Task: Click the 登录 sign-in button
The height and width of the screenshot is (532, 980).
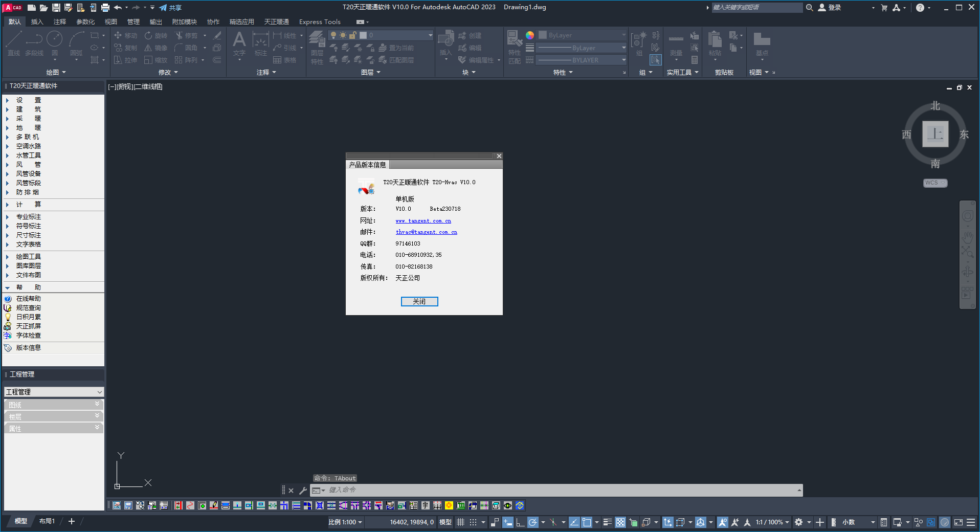Action: [x=830, y=8]
